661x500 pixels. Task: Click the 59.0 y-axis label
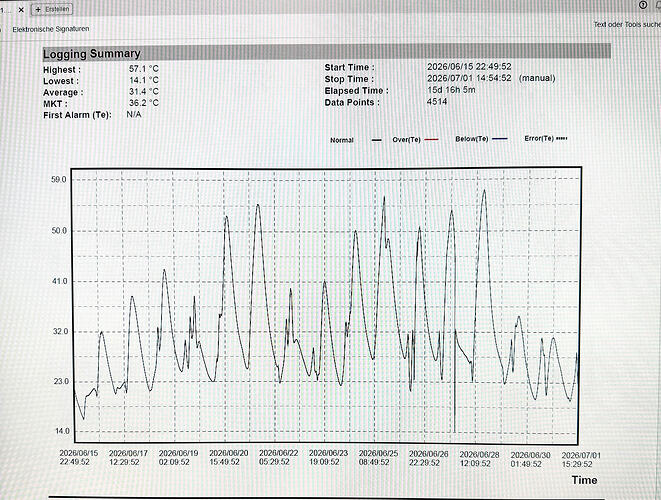59,180
